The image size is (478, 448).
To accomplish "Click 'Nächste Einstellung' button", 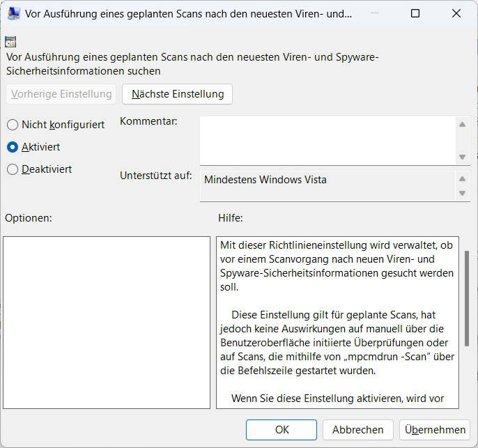I will [177, 94].
